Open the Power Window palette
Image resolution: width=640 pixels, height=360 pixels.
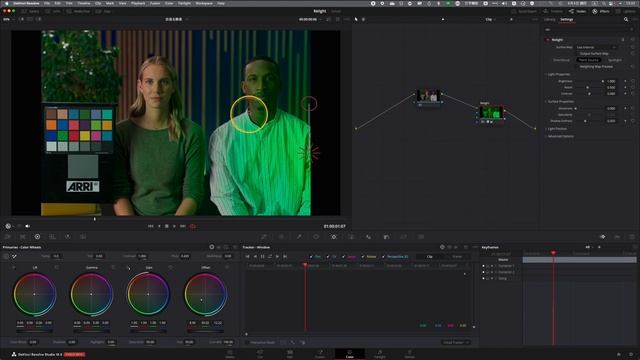(x=316, y=237)
